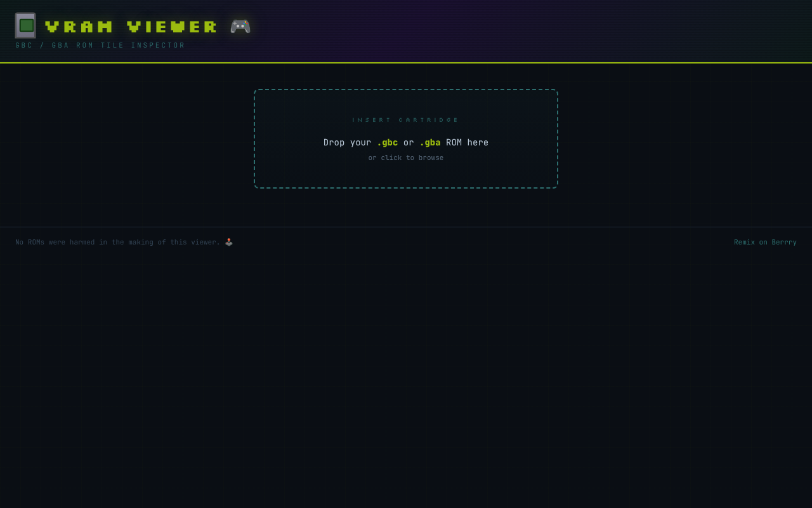Click the highlighted .gbc extension text
This screenshot has height=508, width=812.
(388, 143)
